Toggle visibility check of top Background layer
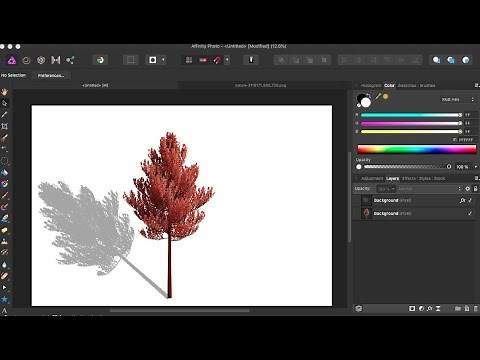The height and width of the screenshot is (360, 480). (470, 200)
